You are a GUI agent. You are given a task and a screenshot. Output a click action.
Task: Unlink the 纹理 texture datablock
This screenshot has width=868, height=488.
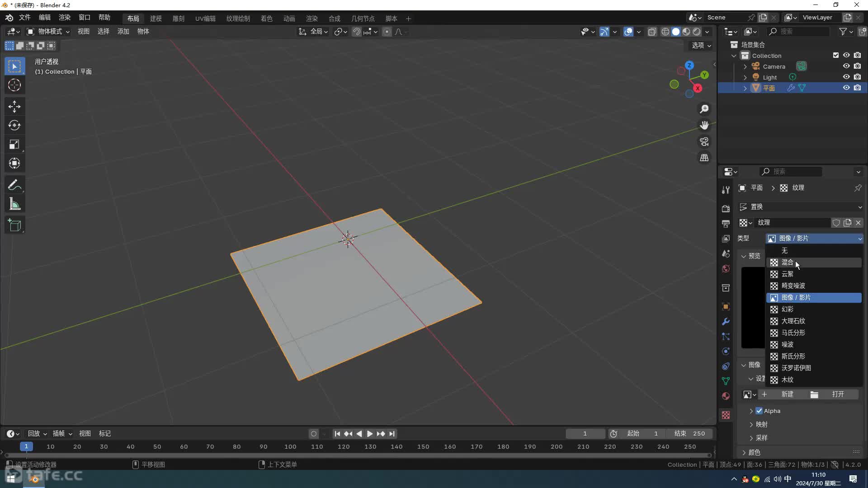(858, 223)
